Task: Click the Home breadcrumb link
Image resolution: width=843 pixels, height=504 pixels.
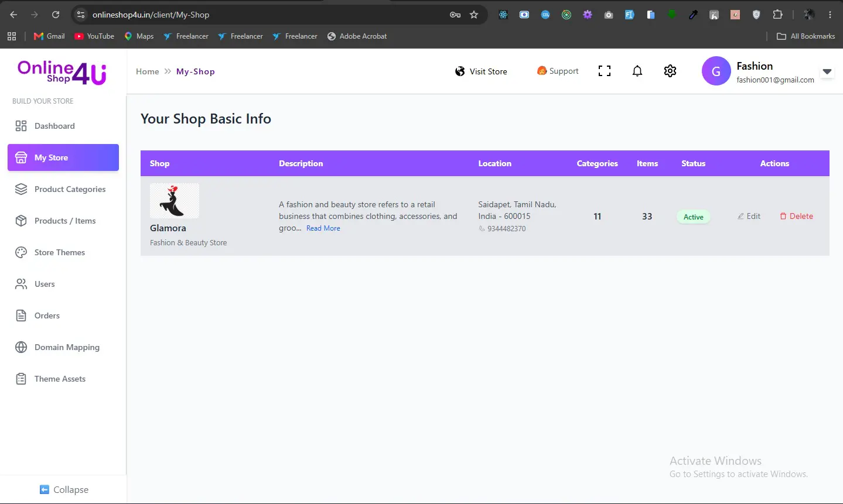Action: tap(148, 71)
